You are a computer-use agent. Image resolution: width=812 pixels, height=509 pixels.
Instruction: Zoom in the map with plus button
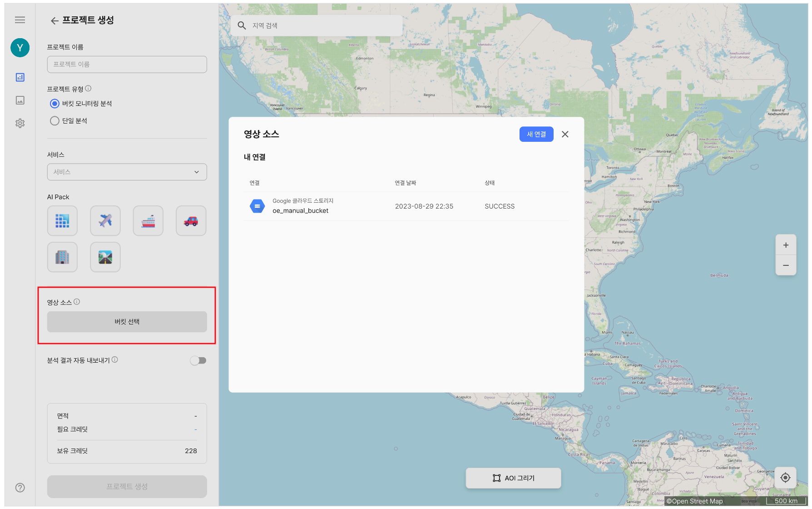coord(786,245)
